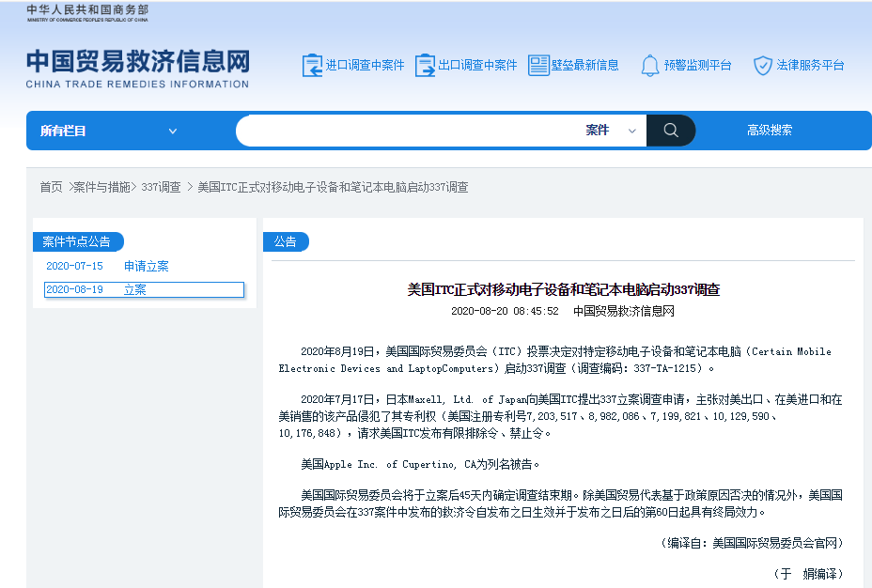Open 案件与措施 breadcrumb link
The image size is (872, 588).
[x=101, y=187]
